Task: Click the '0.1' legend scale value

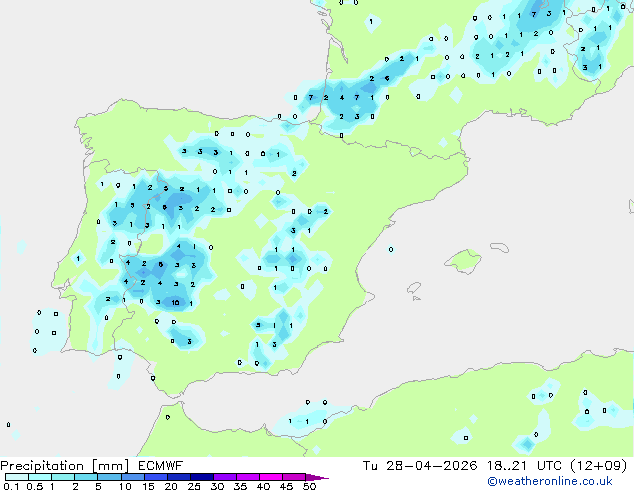Action: [x=11, y=486]
